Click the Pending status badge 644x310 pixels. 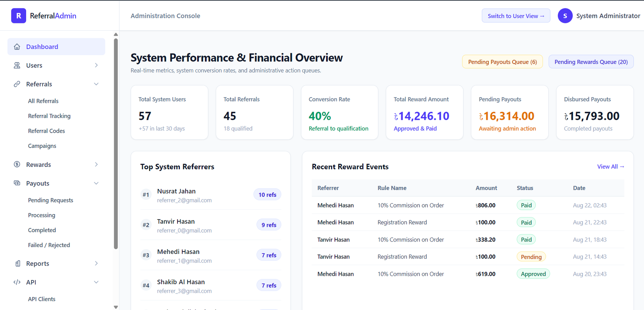tap(531, 257)
